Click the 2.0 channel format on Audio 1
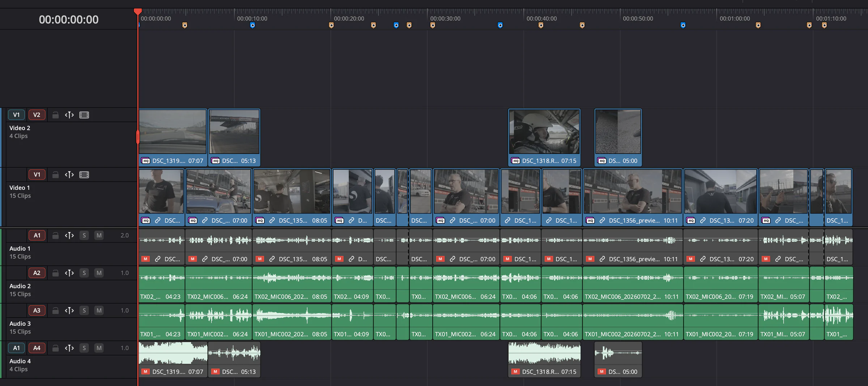The height and width of the screenshot is (386, 868). (124, 236)
